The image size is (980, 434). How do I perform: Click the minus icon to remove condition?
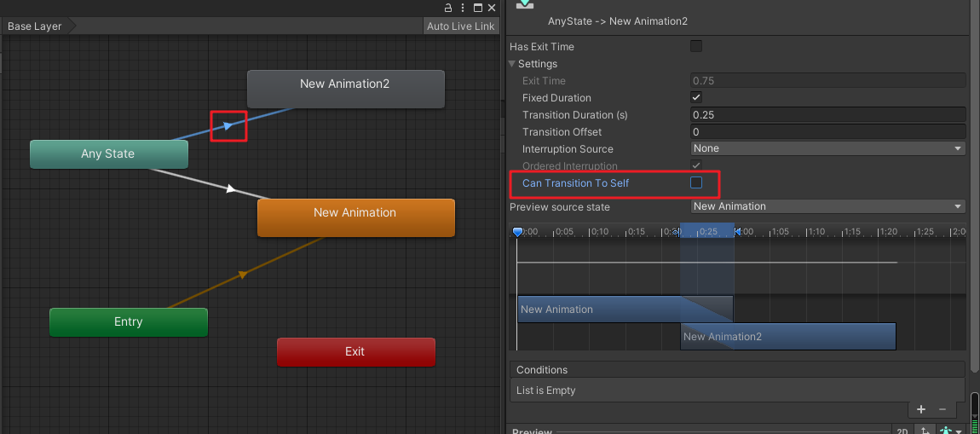pyautogui.click(x=942, y=409)
